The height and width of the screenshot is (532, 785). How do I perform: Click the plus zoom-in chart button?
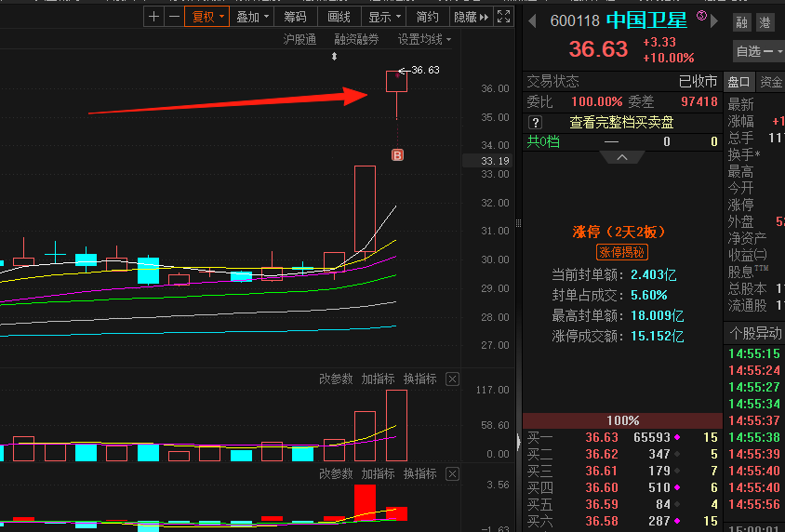[153, 17]
